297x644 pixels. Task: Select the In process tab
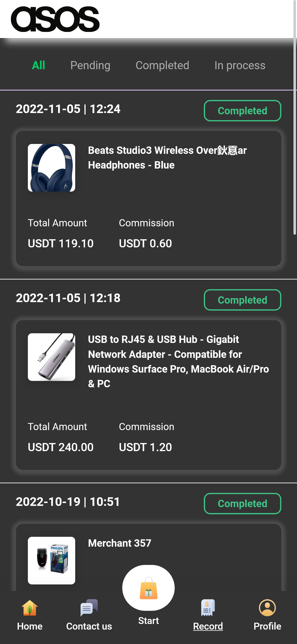240,65
